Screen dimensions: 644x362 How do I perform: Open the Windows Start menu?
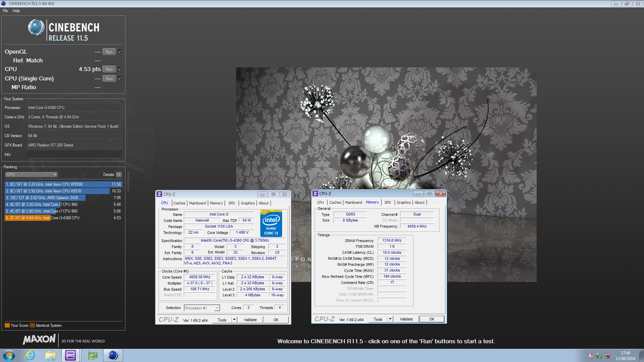(9, 356)
